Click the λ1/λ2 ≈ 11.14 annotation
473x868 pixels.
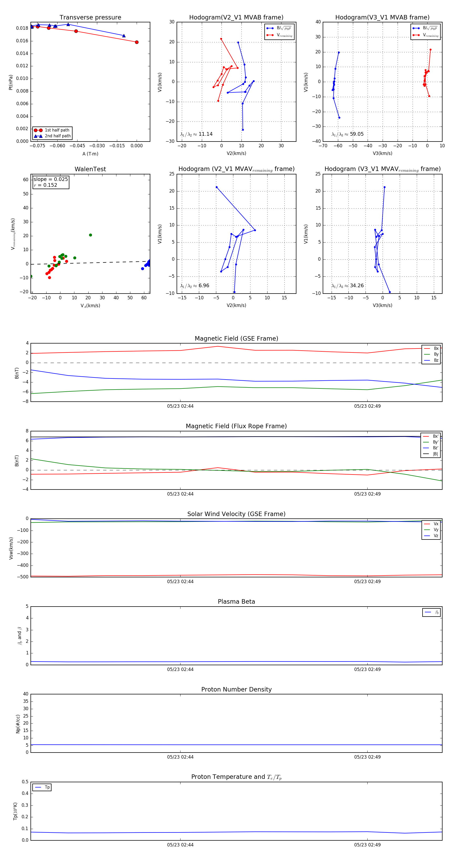[196, 134]
